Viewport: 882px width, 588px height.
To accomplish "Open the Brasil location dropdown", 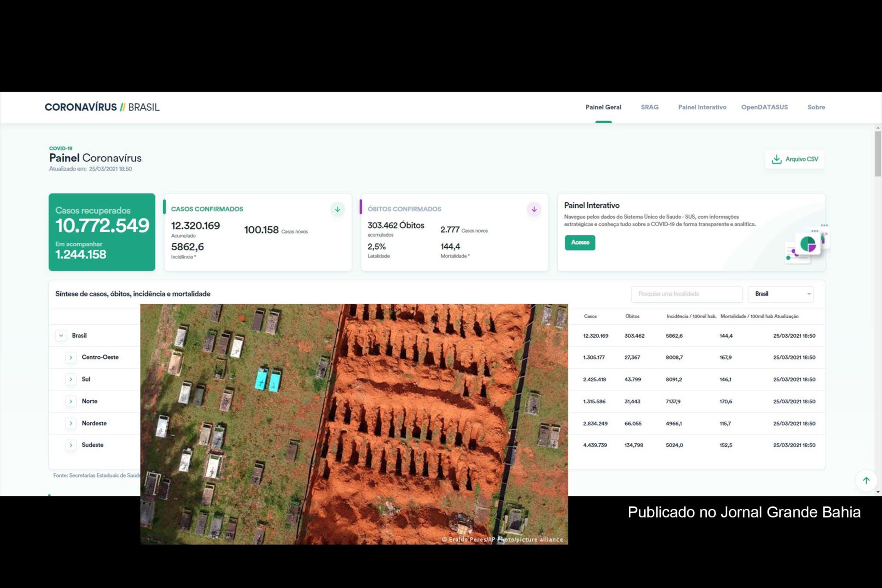I will click(x=780, y=294).
